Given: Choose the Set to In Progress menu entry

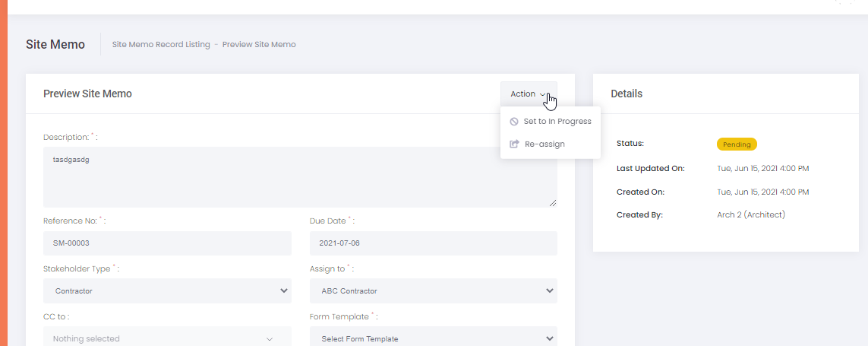Looking at the screenshot, I should coord(557,122).
